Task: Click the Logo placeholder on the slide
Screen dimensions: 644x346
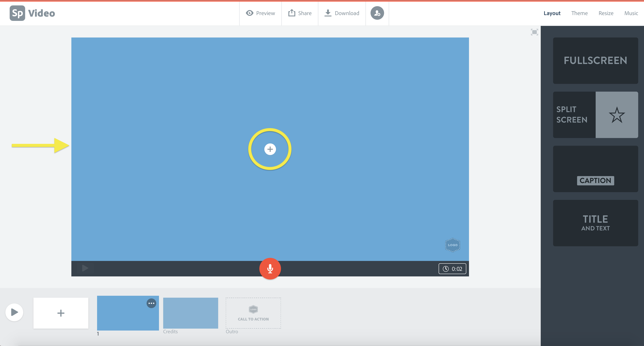Action: [x=453, y=245]
